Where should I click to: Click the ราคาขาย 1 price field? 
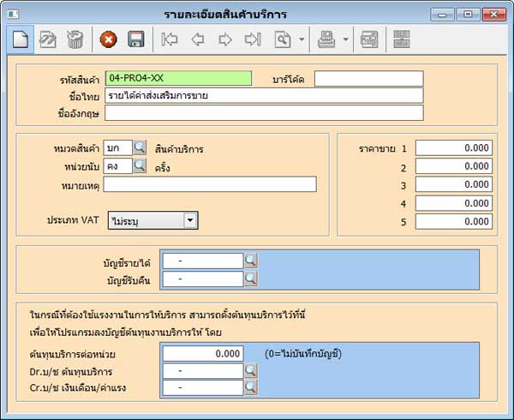pos(454,148)
